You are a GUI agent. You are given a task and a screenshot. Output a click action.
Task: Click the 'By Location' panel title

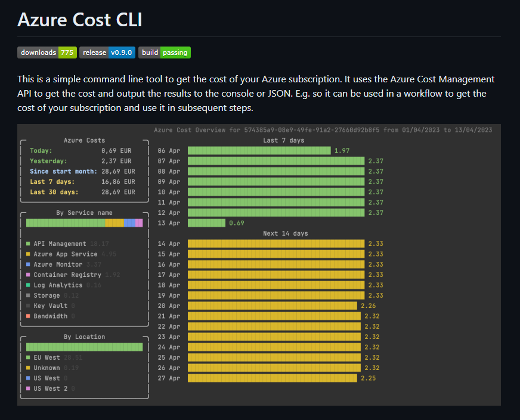84,336
